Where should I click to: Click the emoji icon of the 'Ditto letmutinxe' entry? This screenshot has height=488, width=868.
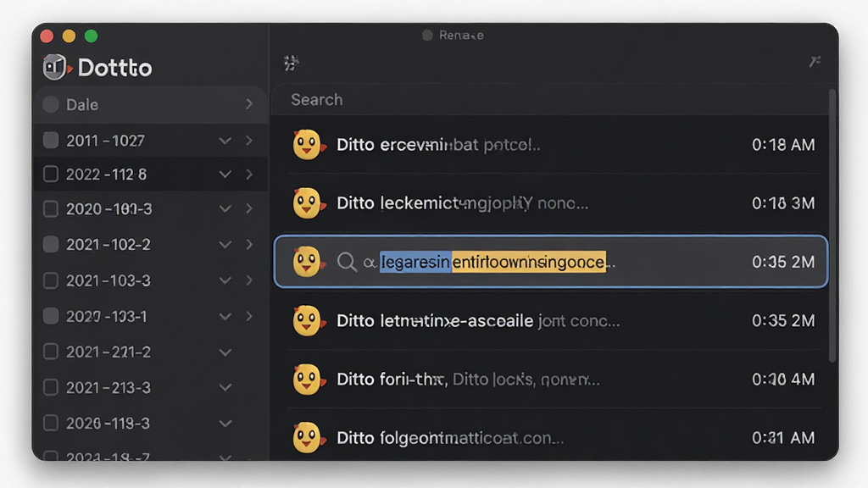click(x=309, y=320)
